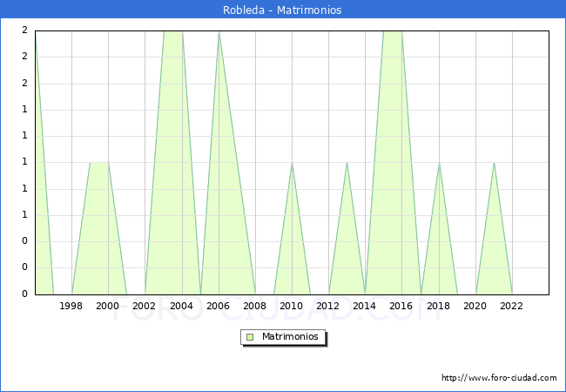This screenshot has height=392, width=566.
Task: Select the 1998 x-axis label
Action: (71, 306)
